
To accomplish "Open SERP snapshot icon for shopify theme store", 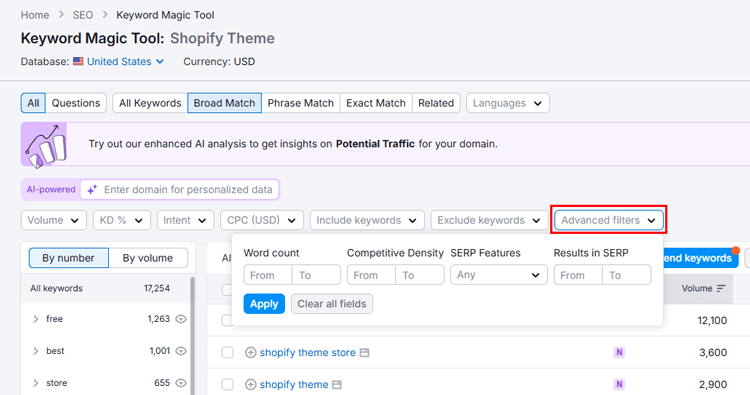I will (364, 353).
